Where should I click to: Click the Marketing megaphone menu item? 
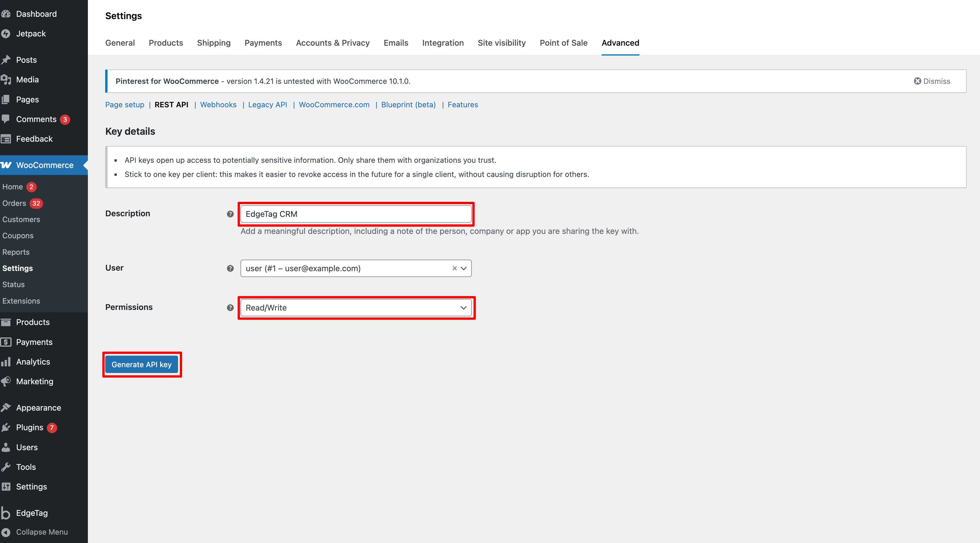[34, 381]
